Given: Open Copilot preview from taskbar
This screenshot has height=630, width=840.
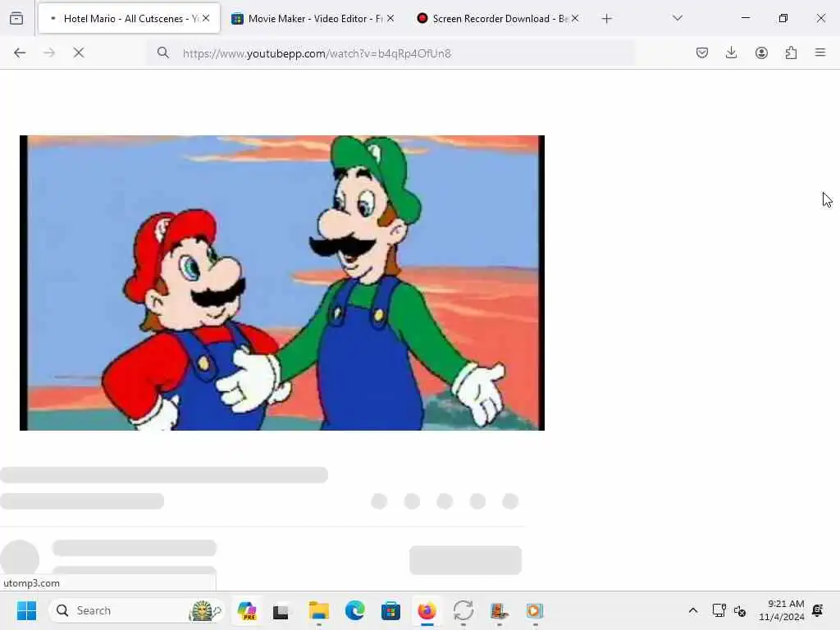Looking at the screenshot, I should [247, 610].
